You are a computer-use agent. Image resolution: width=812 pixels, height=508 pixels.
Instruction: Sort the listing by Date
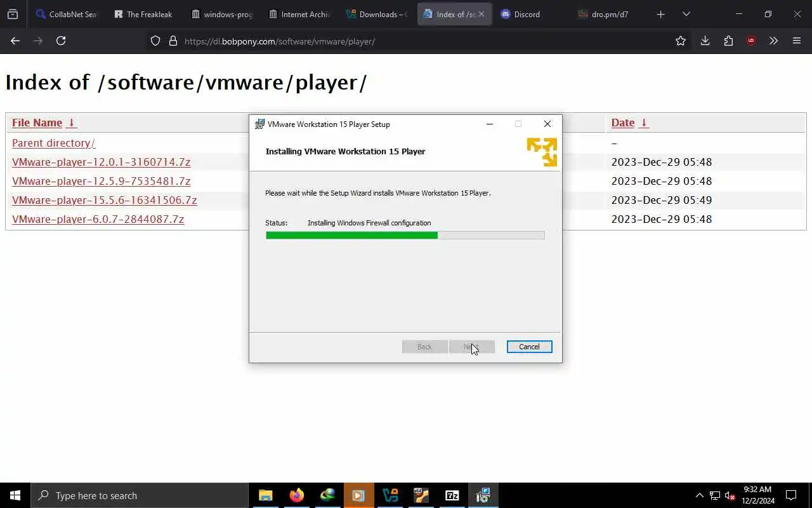[630, 123]
